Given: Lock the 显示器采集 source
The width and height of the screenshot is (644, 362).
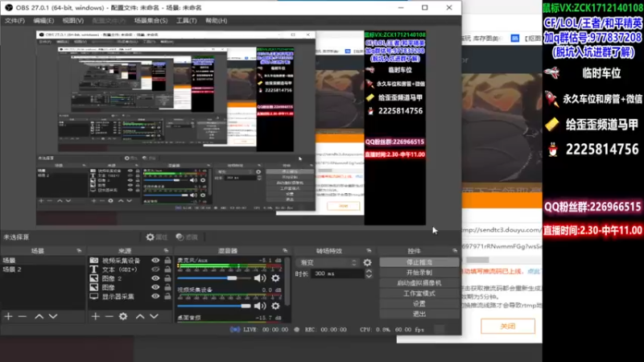Looking at the screenshot, I should coord(167,296).
